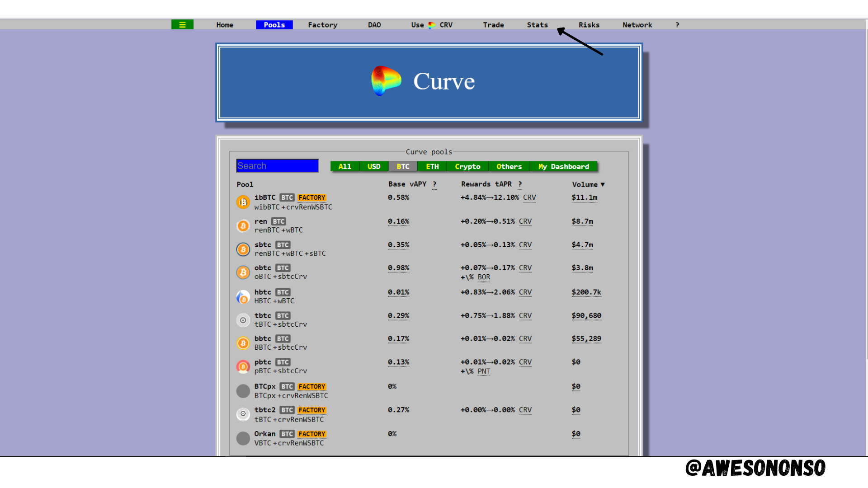Sort pools by Volume column arrow
This screenshot has height=488, width=868.
click(x=603, y=185)
